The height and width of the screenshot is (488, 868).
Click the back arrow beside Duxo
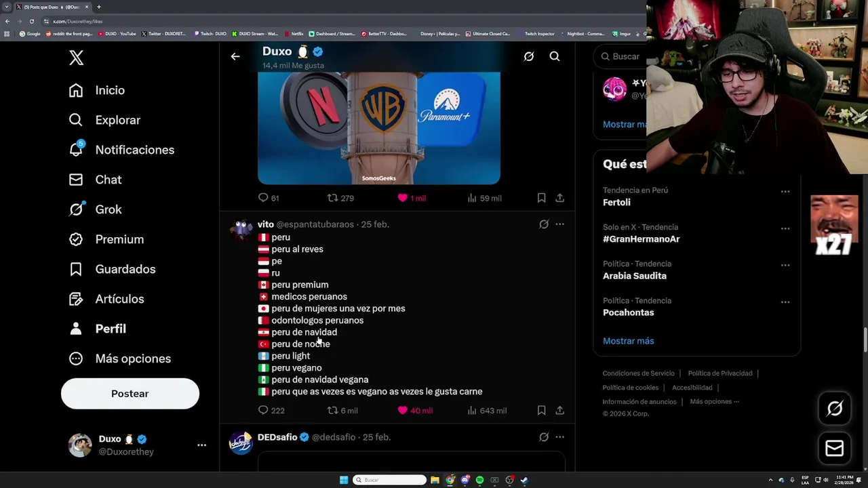[235, 57]
